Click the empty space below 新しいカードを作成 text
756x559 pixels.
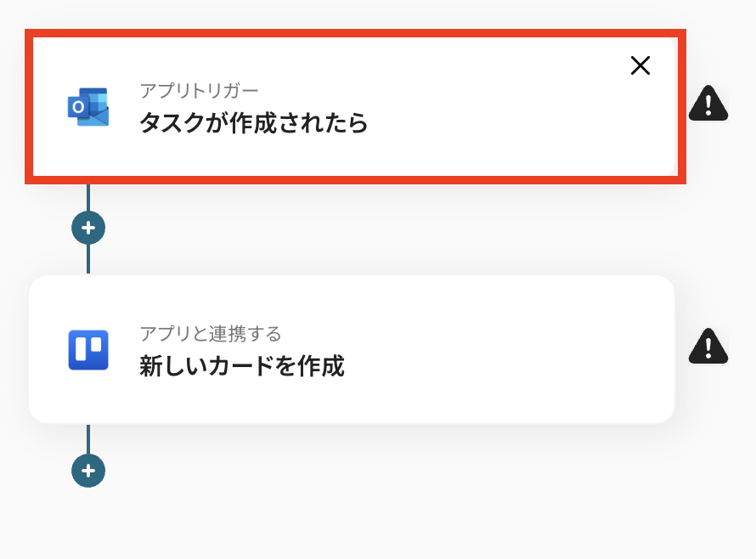point(242,399)
